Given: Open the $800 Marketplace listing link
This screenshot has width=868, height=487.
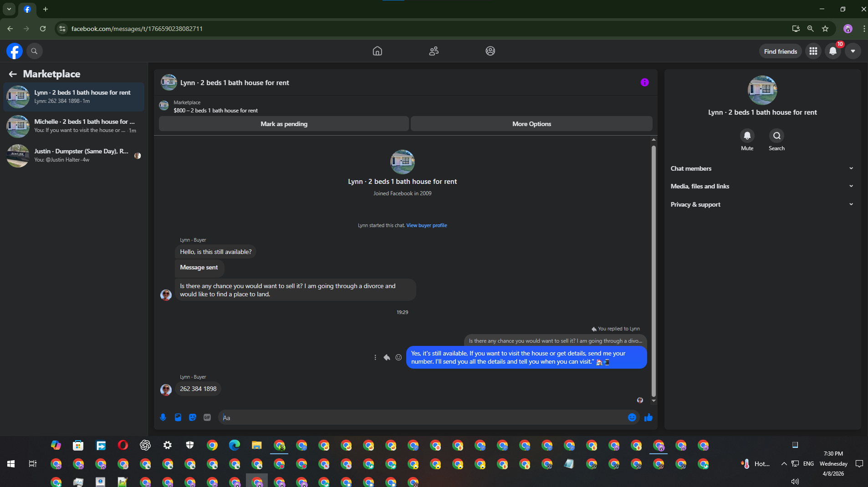Looking at the screenshot, I should tap(215, 111).
